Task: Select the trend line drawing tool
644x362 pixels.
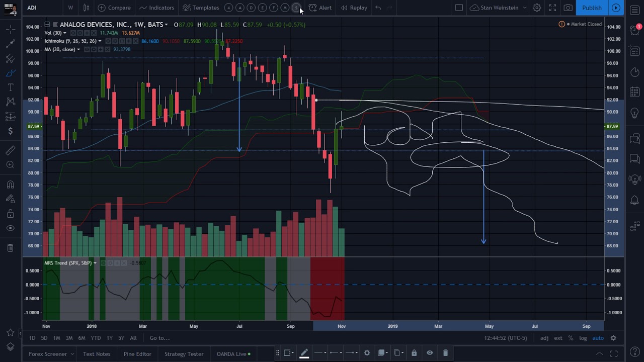Action: click(x=10, y=44)
